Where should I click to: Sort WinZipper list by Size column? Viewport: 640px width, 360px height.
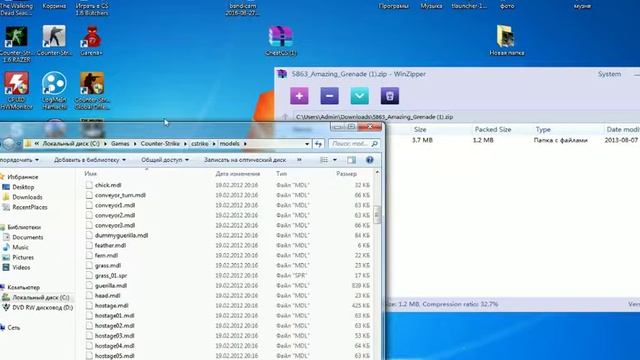(x=420, y=129)
